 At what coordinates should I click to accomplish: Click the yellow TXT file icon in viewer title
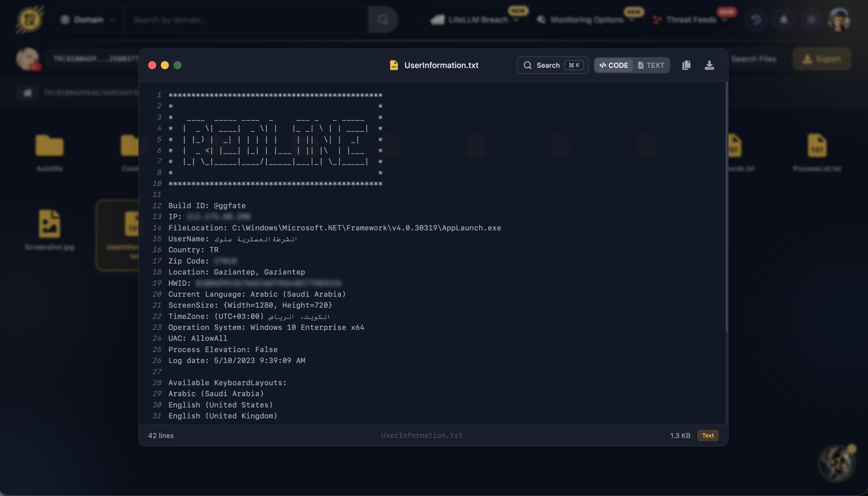click(394, 65)
